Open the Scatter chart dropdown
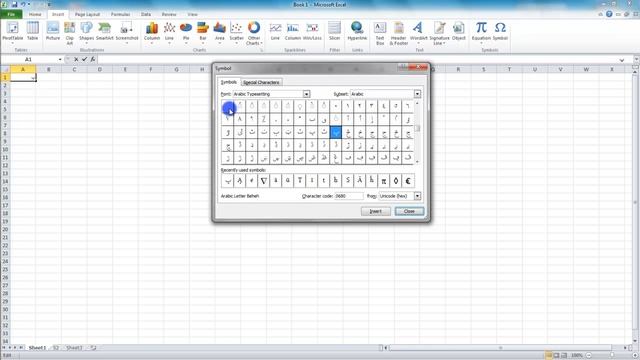640x360 pixels. coord(236,32)
